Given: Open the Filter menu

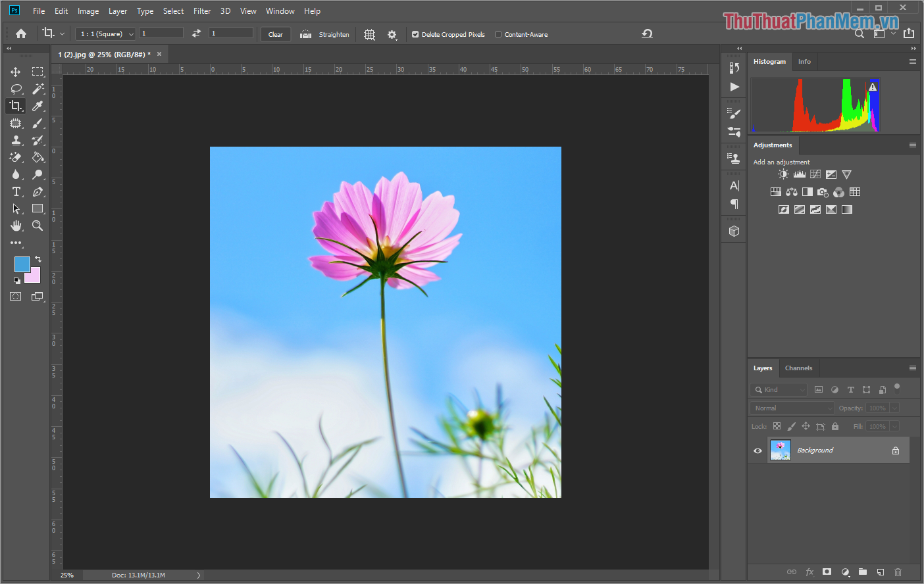Looking at the screenshot, I should click(x=201, y=11).
